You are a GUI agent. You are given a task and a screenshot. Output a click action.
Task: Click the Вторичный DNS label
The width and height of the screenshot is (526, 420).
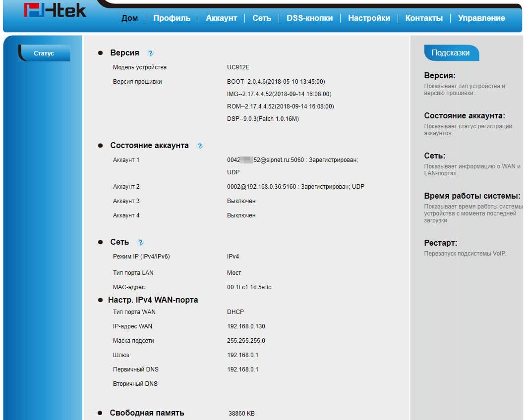(x=135, y=384)
